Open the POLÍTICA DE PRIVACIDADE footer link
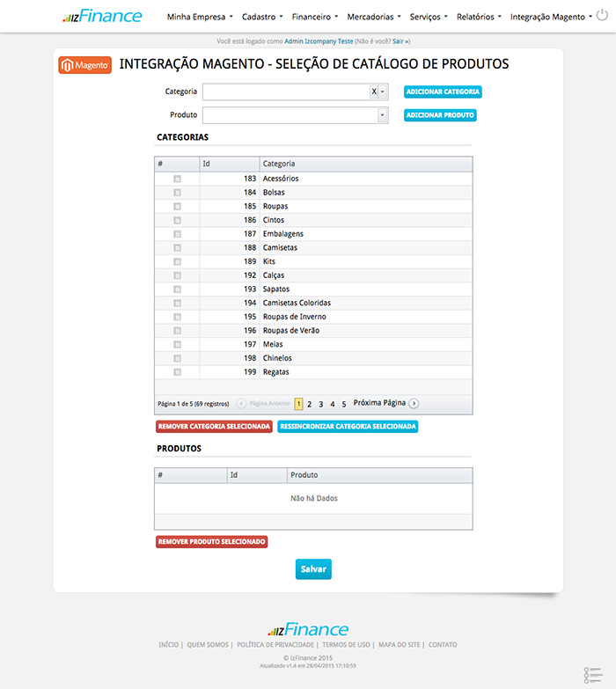The image size is (616, 689). pos(275,645)
